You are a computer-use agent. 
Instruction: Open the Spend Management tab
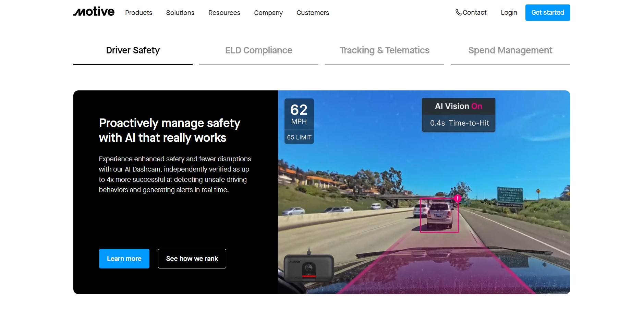[x=510, y=51]
